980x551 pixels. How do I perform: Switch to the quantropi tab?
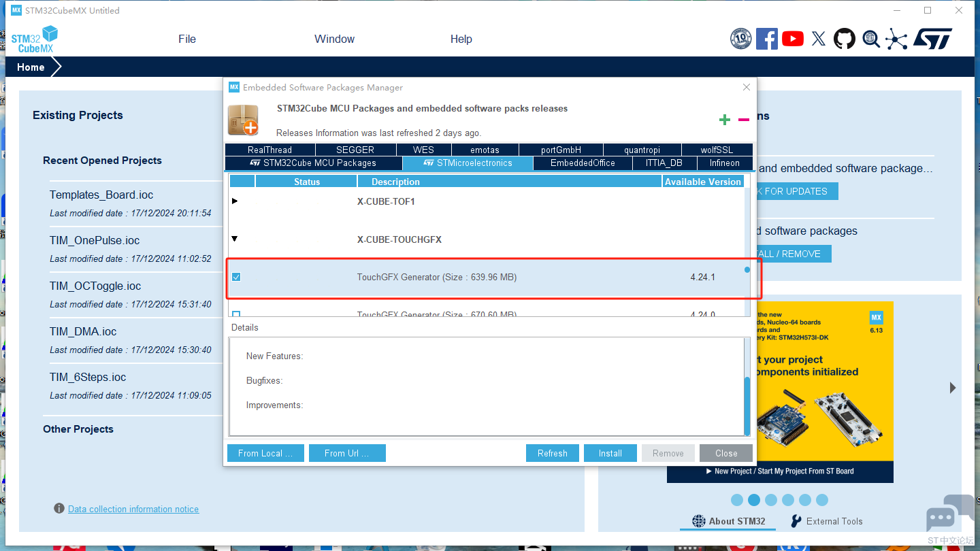point(642,150)
